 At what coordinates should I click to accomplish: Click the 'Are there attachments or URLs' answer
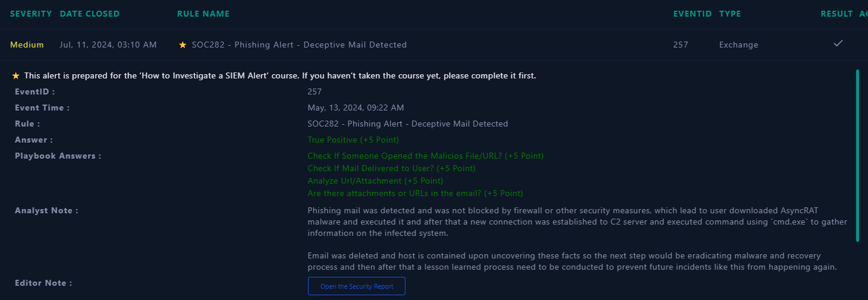pyautogui.click(x=415, y=193)
